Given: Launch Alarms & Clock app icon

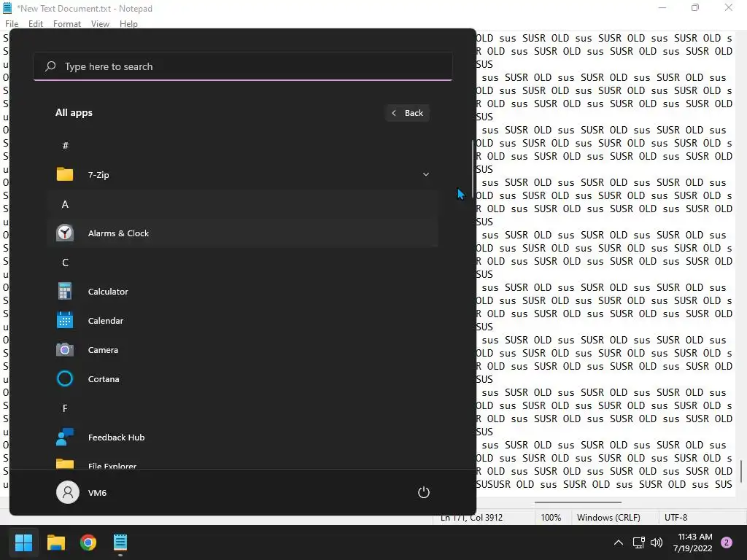Looking at the screenshot, I should click(65, 233).
